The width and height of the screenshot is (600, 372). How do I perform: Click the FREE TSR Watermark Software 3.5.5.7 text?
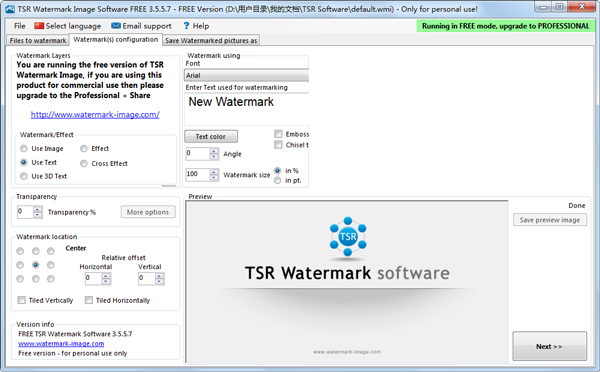coord(75,334)
